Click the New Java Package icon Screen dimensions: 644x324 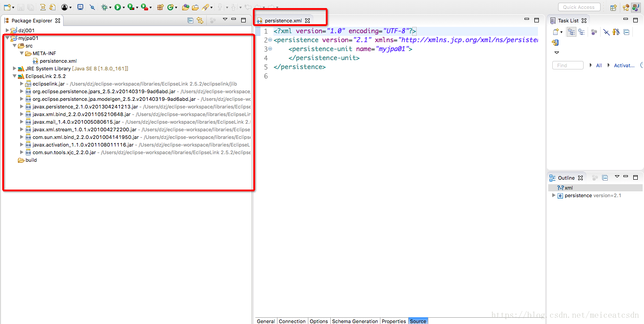coord(160,7)
